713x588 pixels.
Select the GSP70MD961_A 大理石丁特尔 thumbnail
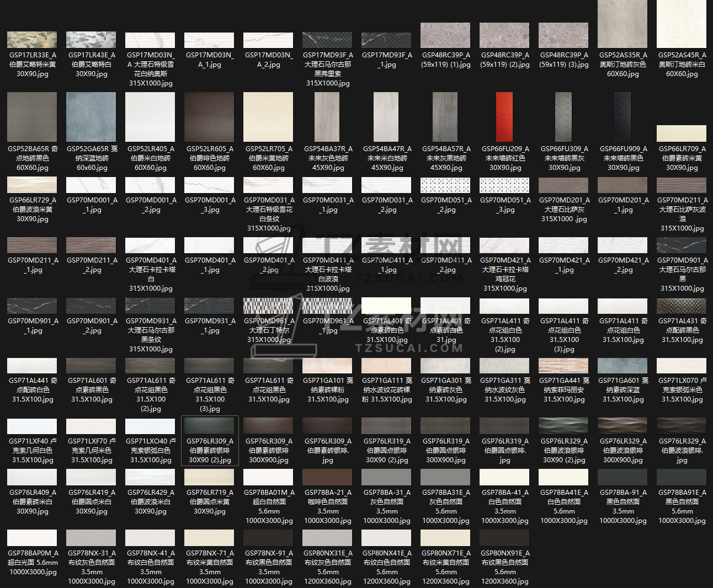coord(268,306)
